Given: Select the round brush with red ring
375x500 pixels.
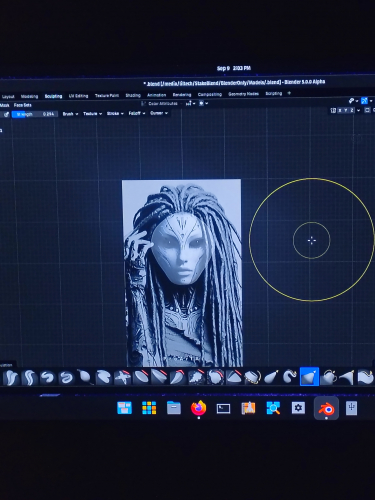Looking at the screenshot, I should click(215, 377).
